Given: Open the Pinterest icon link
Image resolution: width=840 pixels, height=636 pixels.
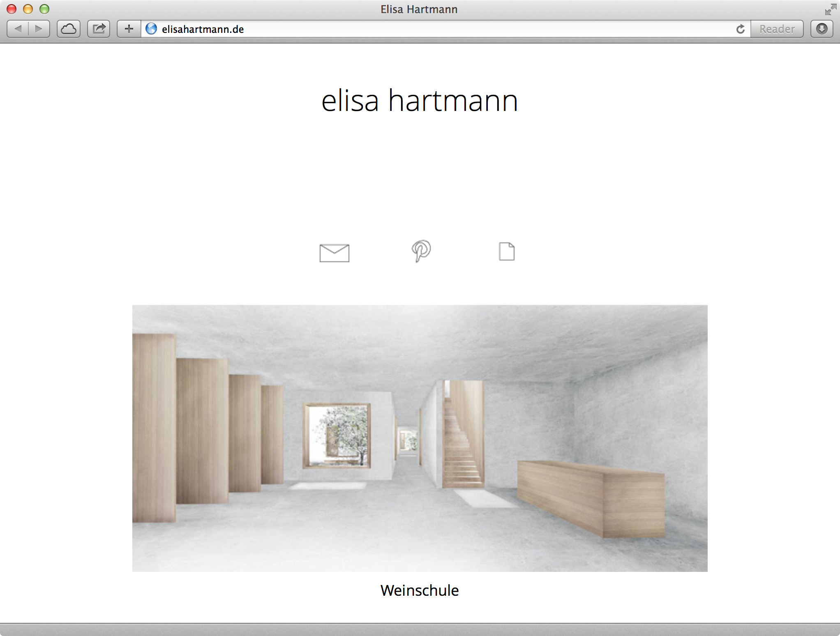Looking at the screenshot, I should pyautogui.click(x=421, y=251).
